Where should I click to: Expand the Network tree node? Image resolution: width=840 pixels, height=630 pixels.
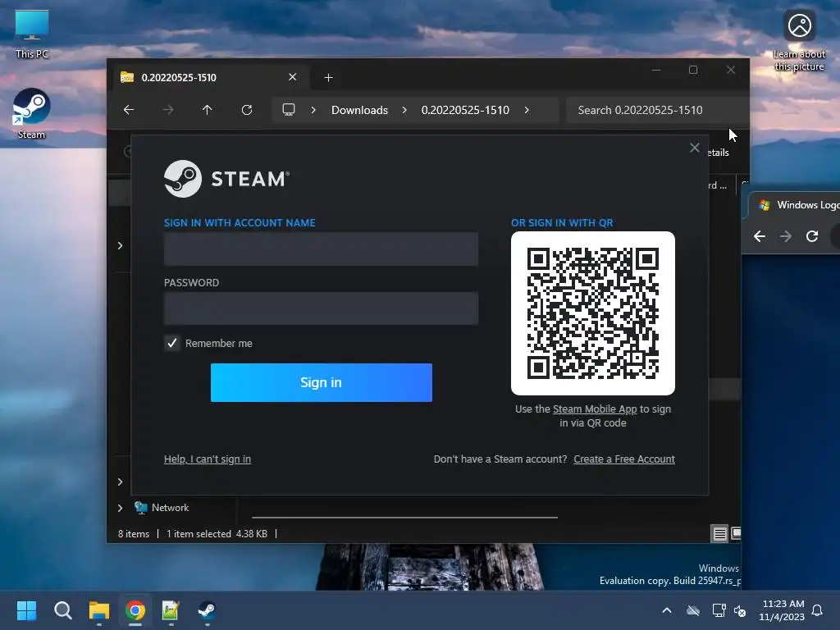click(120, 508)
